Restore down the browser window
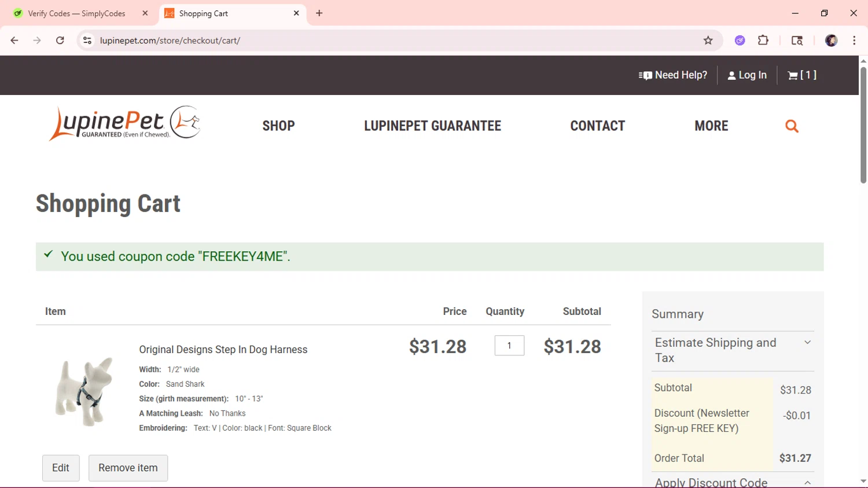868x488 pixels. point(824,13)
